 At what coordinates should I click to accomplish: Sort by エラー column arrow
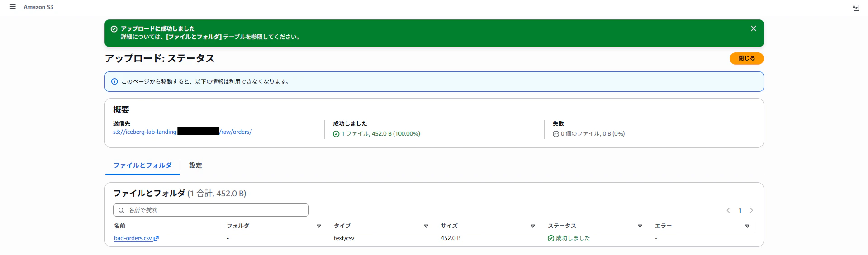(747, 226)
